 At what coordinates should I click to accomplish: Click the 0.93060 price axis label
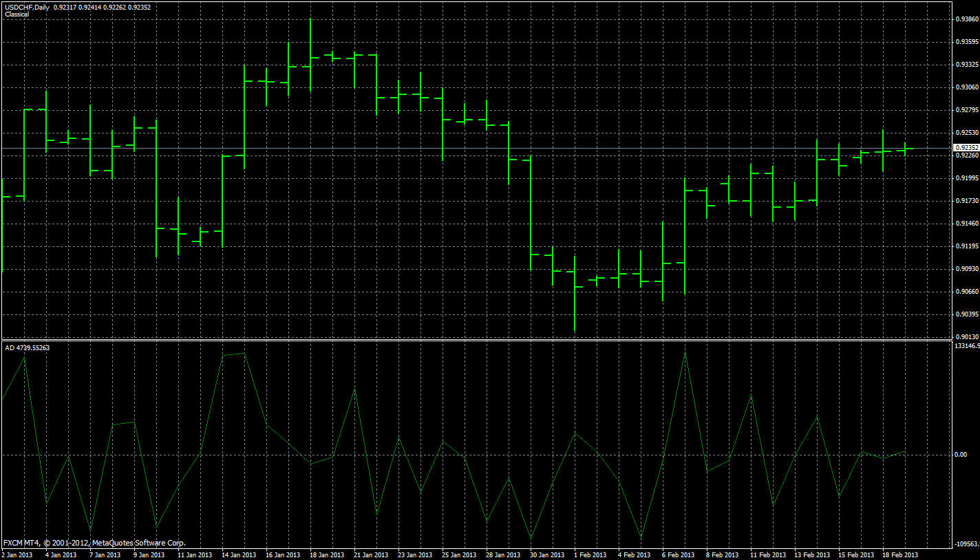click(967, 88)
